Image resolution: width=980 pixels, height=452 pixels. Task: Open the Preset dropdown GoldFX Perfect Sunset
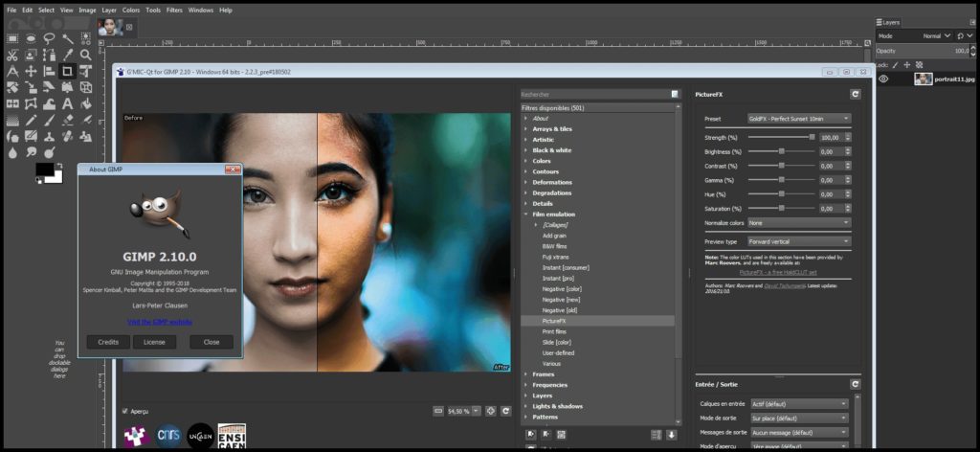point(799,118)
